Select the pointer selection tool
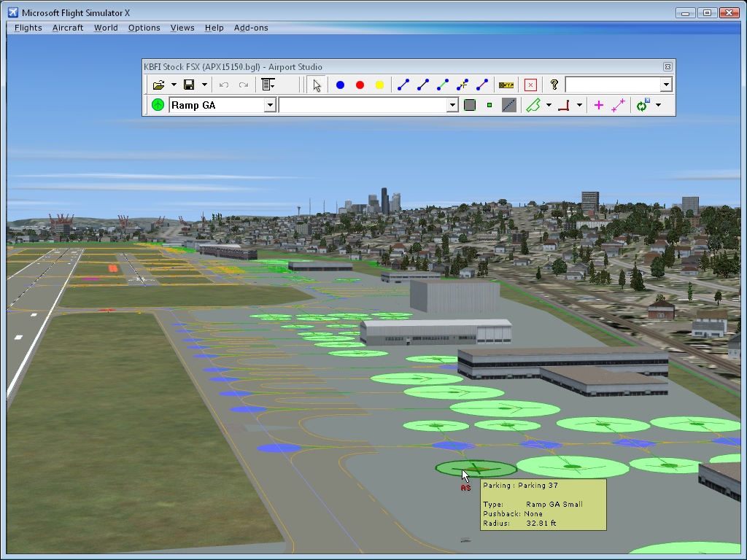The width and height of the screenshot is (747, 560). pyautogui.click(x=317, y=85)
